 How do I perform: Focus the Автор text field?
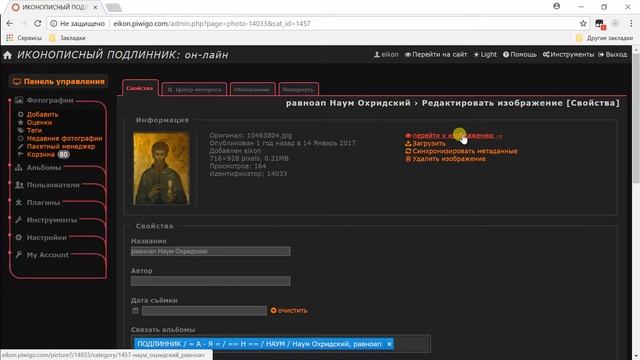point(211,281)
